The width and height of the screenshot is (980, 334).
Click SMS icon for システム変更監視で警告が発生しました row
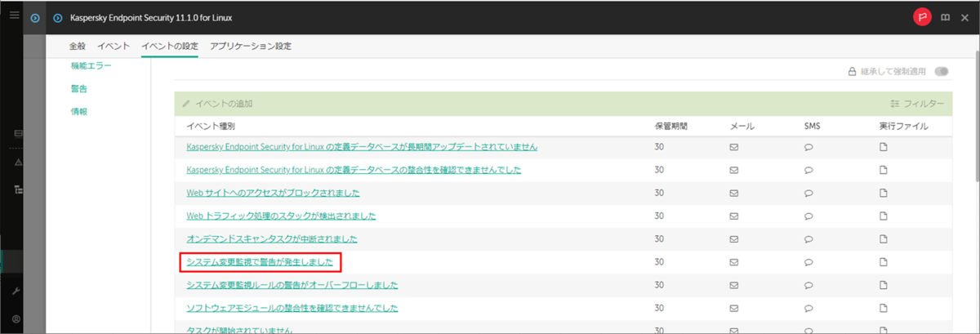click(x=808, y=262)
